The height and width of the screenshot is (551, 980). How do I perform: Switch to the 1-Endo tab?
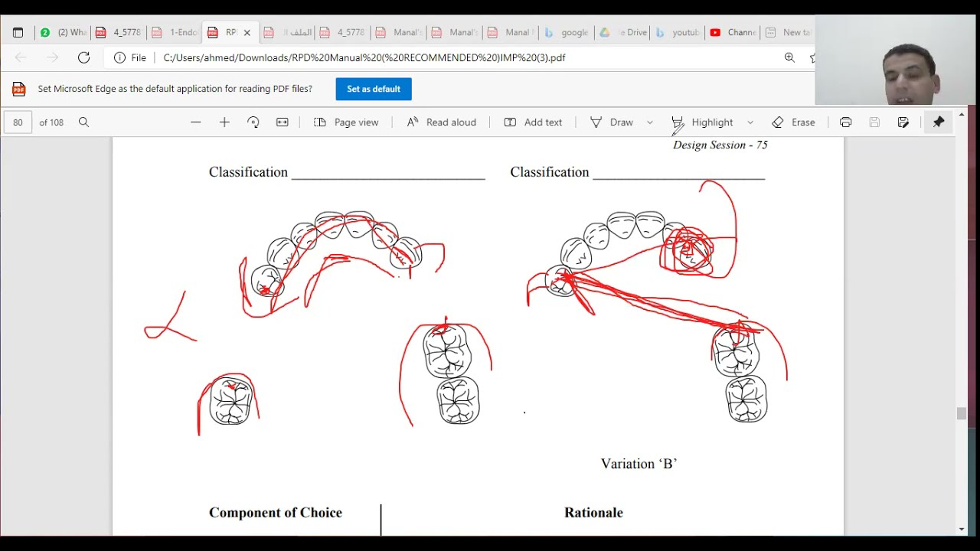pyautogui.click(x=175, y=32)
